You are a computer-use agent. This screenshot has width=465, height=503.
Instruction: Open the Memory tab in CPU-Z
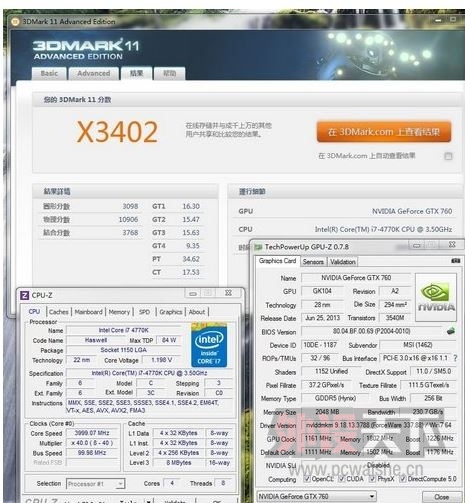(119, 312)
